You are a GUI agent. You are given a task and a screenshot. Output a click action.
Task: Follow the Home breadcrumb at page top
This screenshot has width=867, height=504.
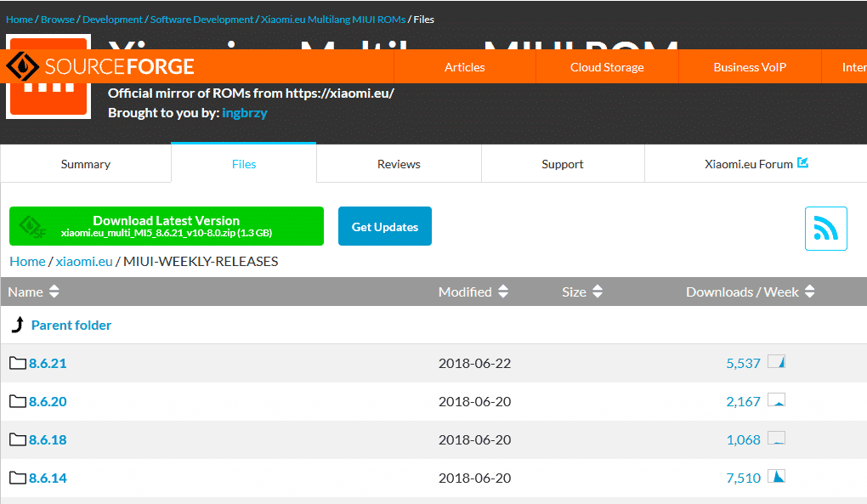click(20, 20)
